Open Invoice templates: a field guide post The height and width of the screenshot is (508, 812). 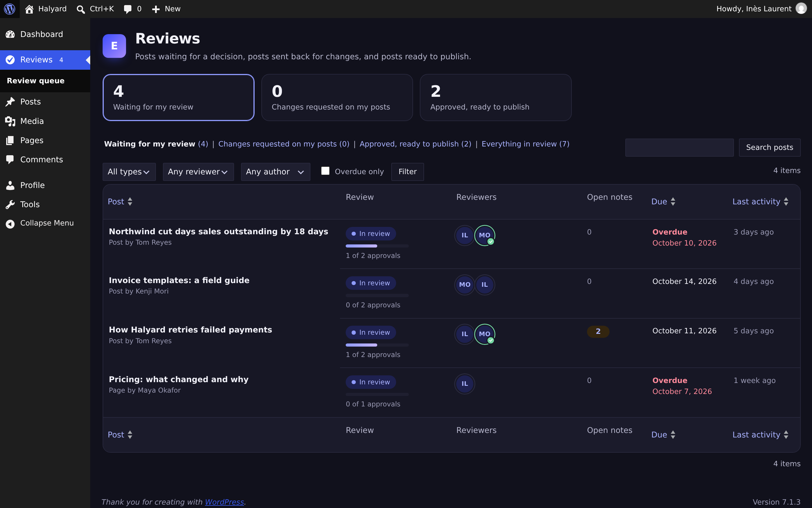point(179,280)
